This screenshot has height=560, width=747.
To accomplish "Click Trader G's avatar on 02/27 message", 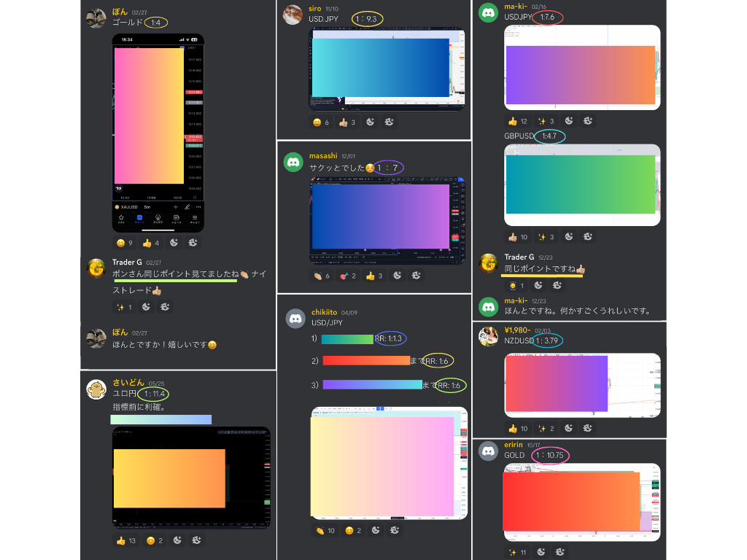I will [96, 268].
